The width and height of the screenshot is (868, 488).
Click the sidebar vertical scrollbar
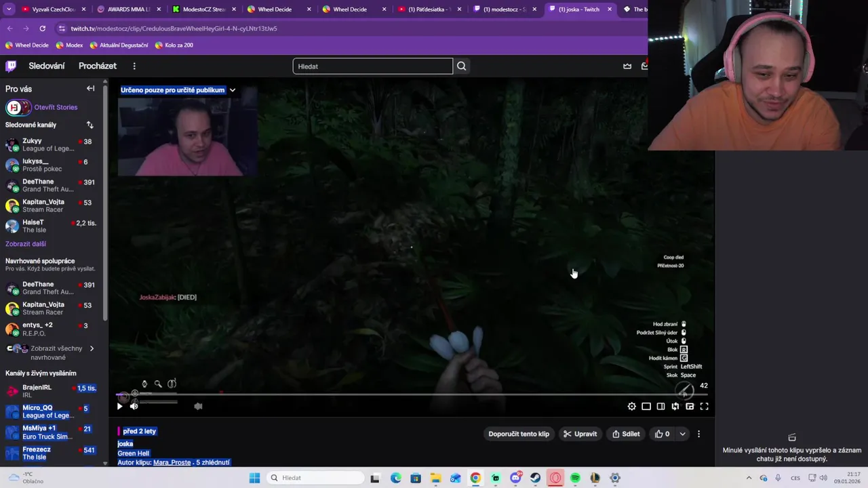tap(105, 203)
